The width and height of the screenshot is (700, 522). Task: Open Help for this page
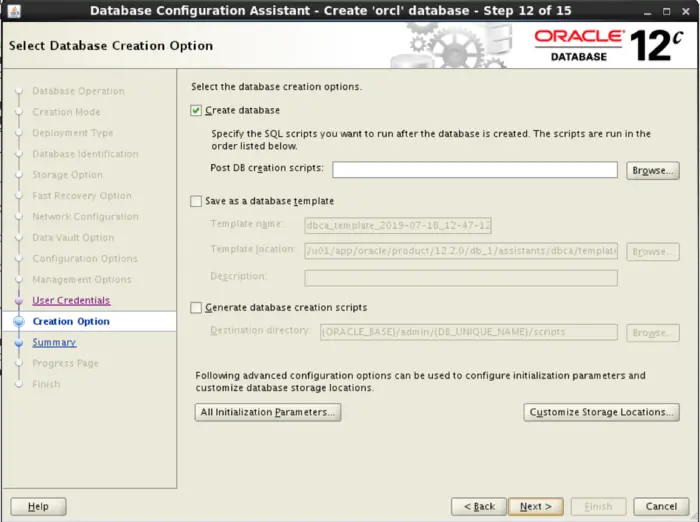pos(38,506)
